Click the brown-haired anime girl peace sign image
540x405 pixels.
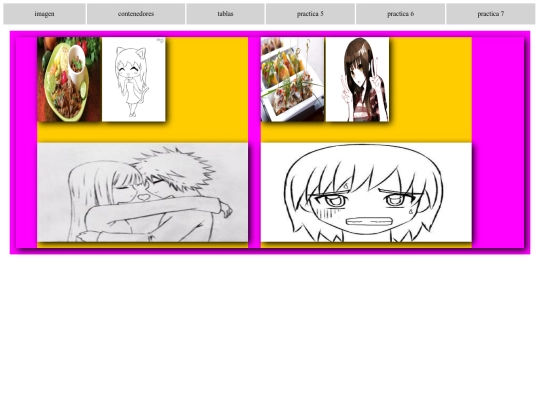point(357,79)
